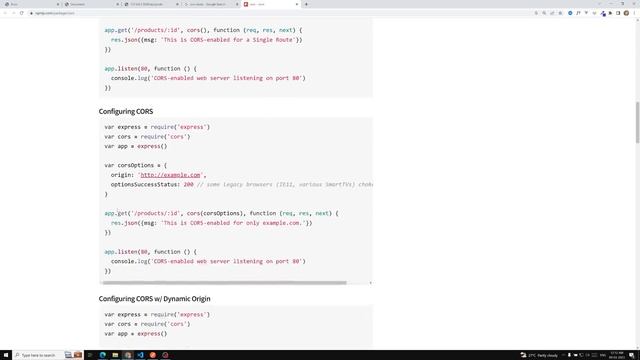Go back using the browser back arrow
Image resolution: width=640 pixels, height=360 pixels.
coord(5,13)
